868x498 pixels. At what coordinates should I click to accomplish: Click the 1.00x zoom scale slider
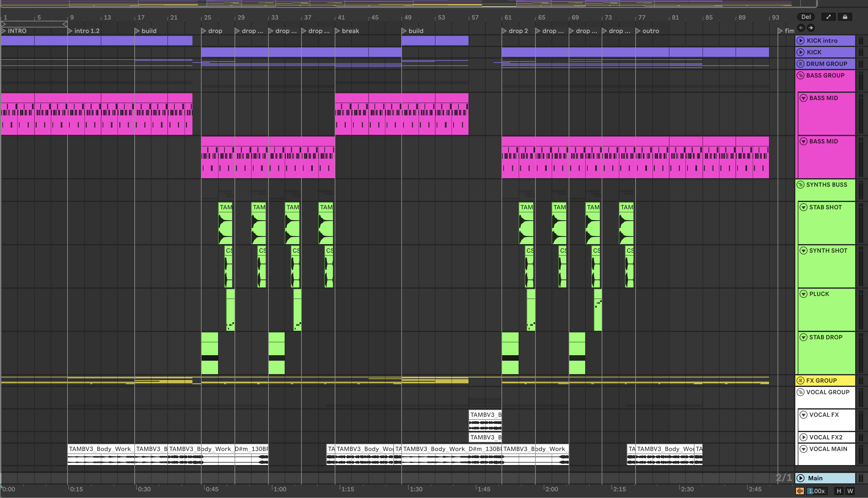pos(816,491)
